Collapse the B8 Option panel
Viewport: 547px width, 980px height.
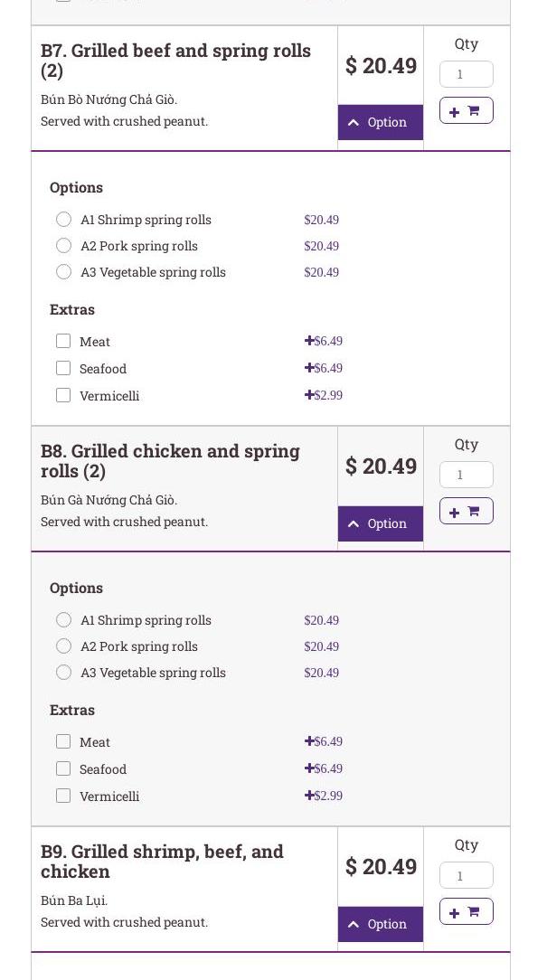click(380, 523)
